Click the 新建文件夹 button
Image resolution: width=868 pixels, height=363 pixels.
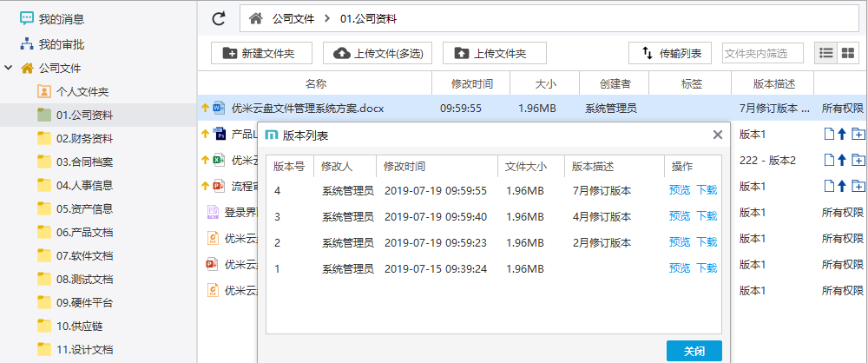pyautogui.click(x=261, y=54)
